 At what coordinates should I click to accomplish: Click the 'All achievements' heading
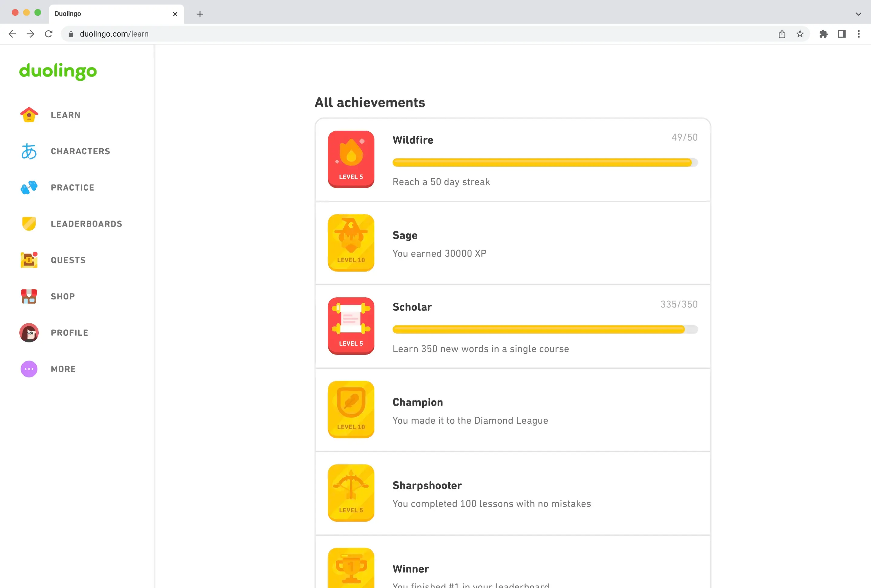coord(370,102)
